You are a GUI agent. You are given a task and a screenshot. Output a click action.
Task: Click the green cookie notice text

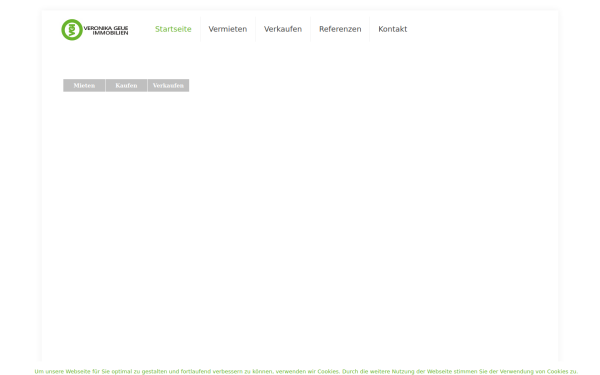(306, 371)
